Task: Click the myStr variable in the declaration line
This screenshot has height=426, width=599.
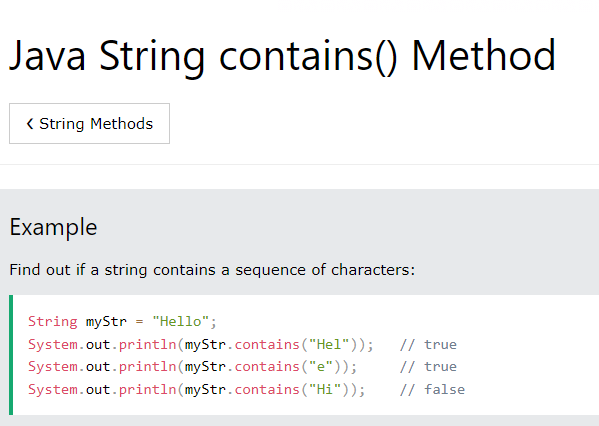Action: (x=106, y=322)
